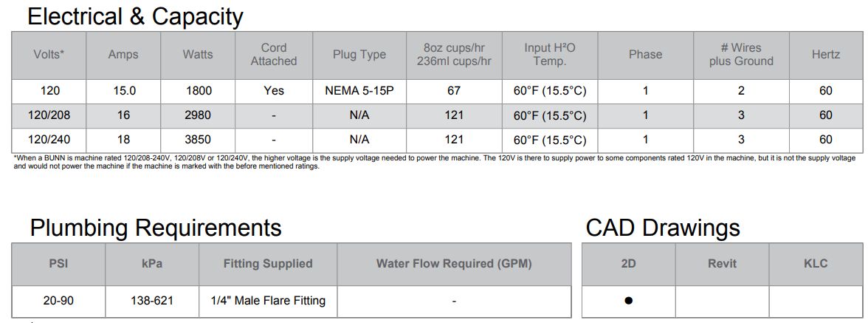Click the CAD Drawings heading
868x323 pixels.
tap(663, 228)
